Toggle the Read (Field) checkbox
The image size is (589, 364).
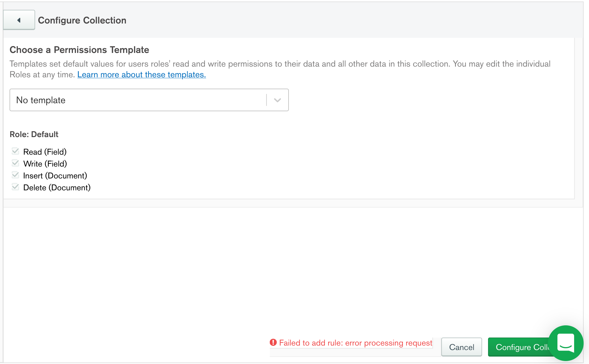coord(15,151)
